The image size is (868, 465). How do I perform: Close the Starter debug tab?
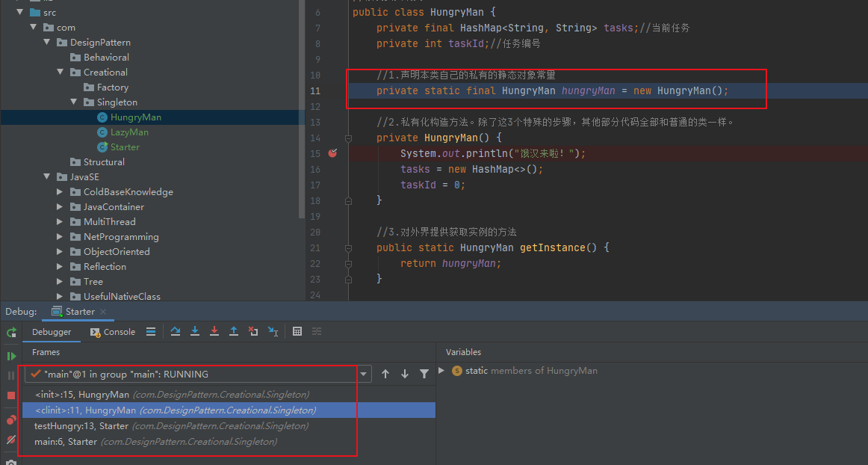104,312
